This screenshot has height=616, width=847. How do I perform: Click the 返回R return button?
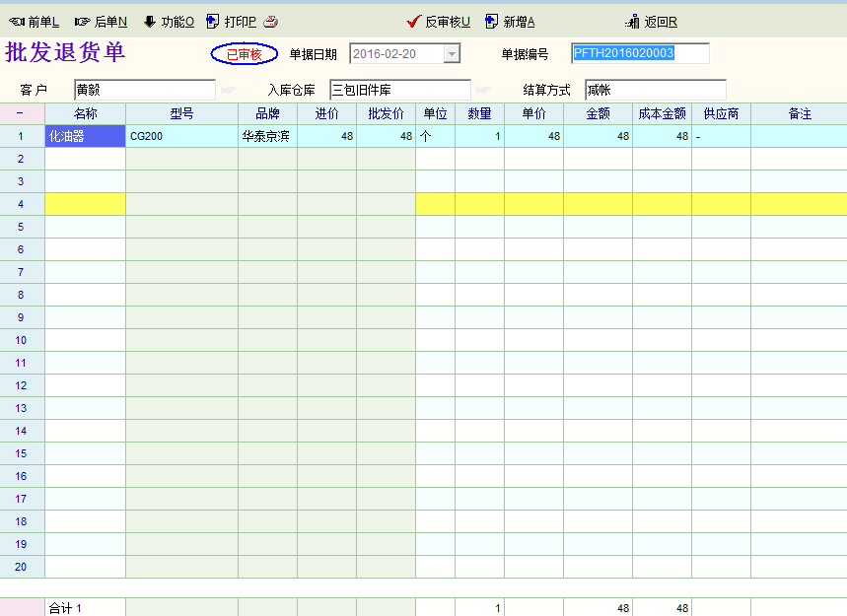[x=652, y=22]
